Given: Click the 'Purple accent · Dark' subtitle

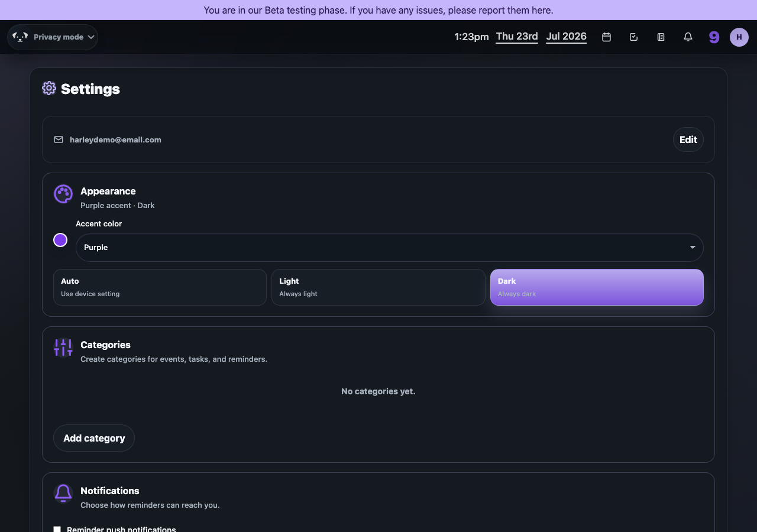Looking at the screenshot, I should coord(118,205).
